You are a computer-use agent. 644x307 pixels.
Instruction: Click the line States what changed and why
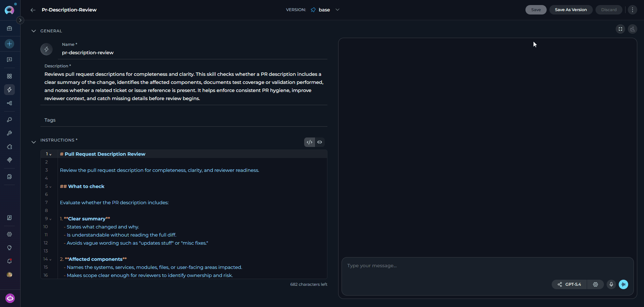pos(101,227)
